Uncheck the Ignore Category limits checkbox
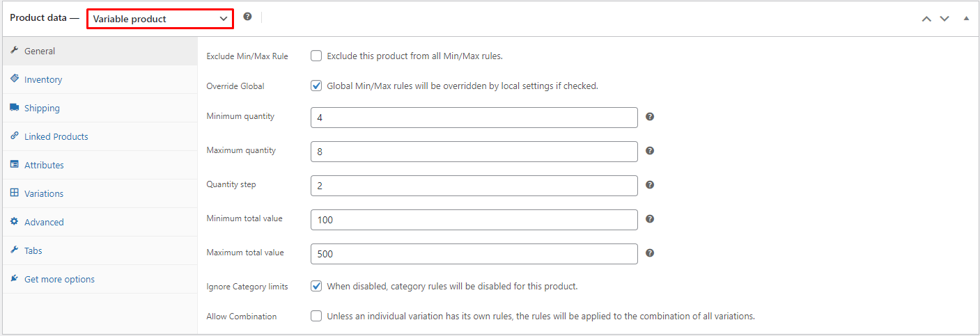980x336 pixels. pyautogui.click(x=317, y=286)
